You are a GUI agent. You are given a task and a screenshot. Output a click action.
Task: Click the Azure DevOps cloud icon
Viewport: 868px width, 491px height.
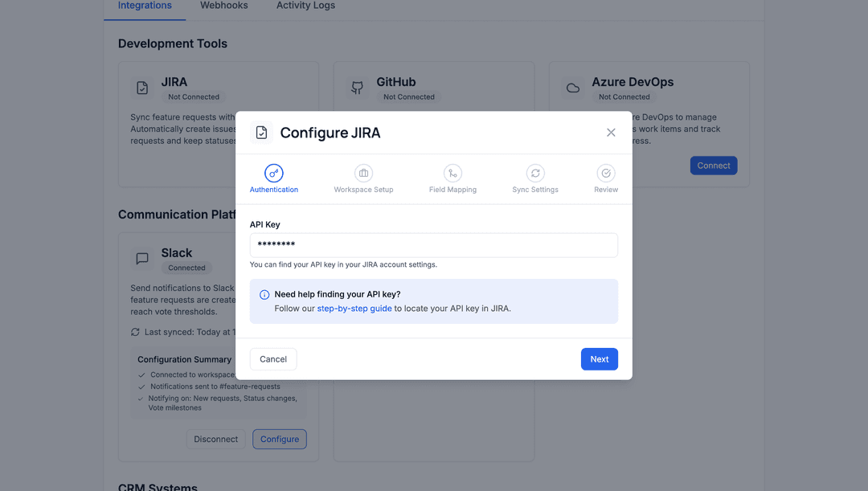pyautogui.click(x=572, y=87)
